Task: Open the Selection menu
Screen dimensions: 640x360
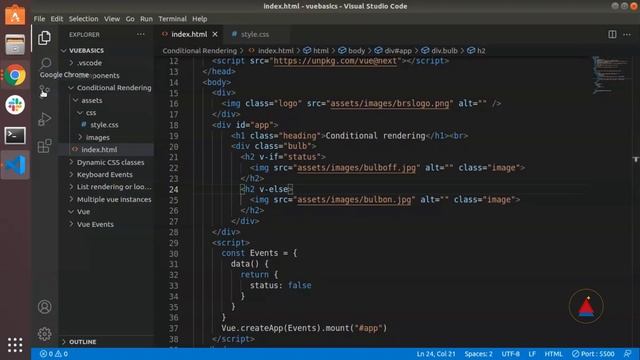Action: pyautogui.click(x=83, y=19)
